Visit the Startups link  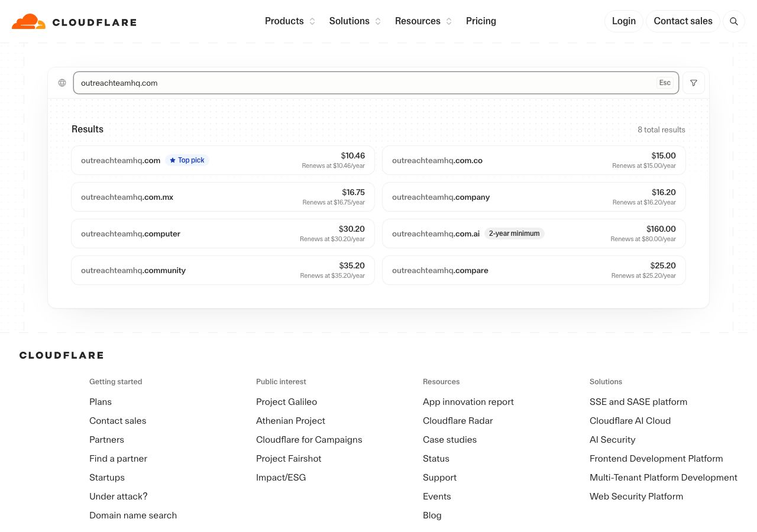pos(107,478)
